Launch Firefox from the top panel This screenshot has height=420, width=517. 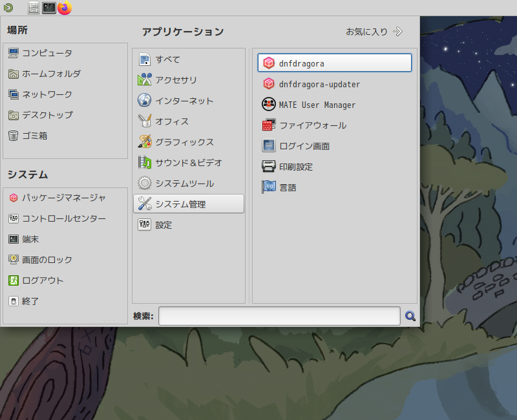click(x=65, y=8)
